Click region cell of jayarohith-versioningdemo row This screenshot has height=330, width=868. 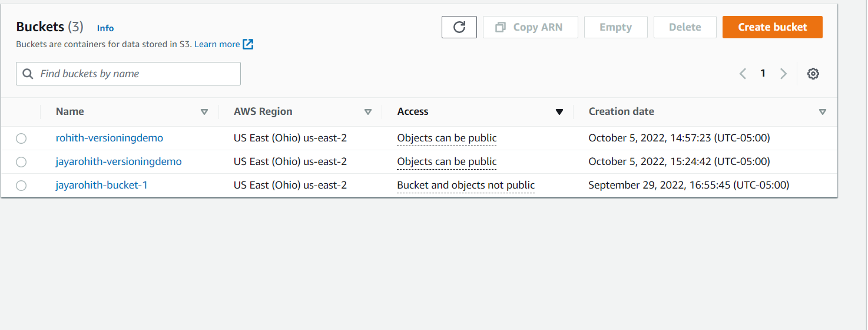click(x=290, y=161)
